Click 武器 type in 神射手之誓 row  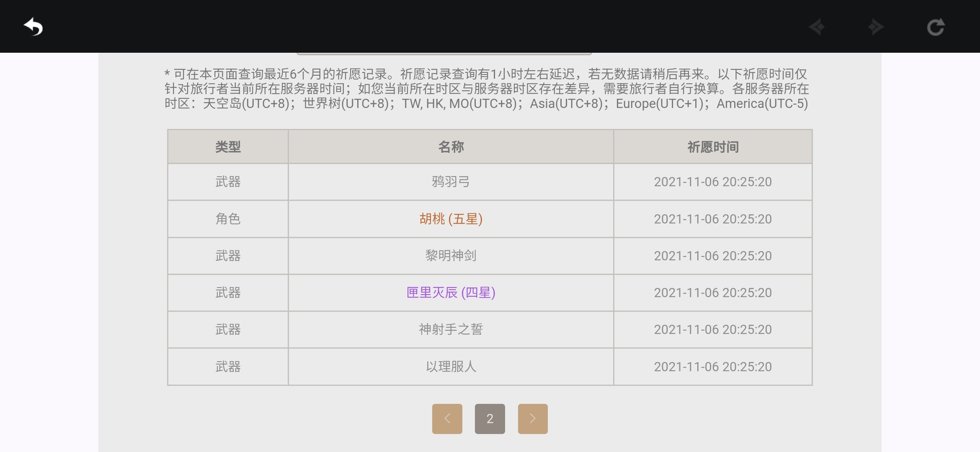tap(228, 329)
